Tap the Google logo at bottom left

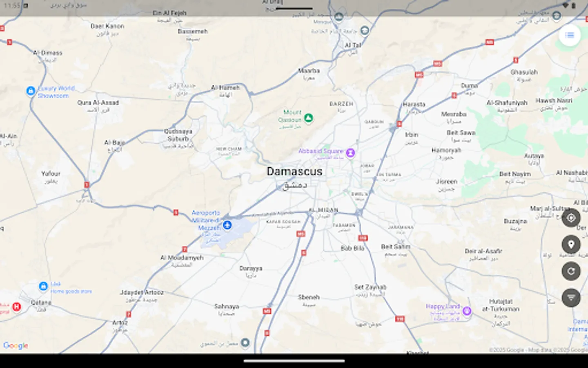pyautogui.click(x=16, y=346)
